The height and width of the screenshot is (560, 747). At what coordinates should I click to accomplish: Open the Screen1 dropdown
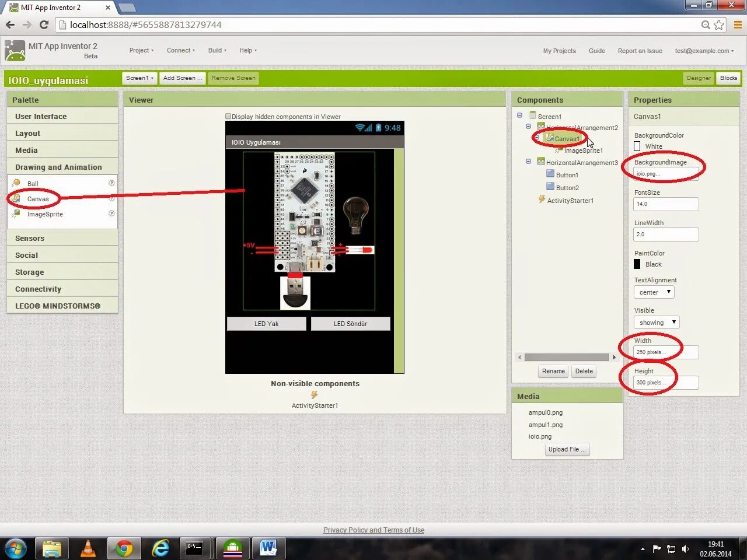pyautogui.click(x=139, y=78)
